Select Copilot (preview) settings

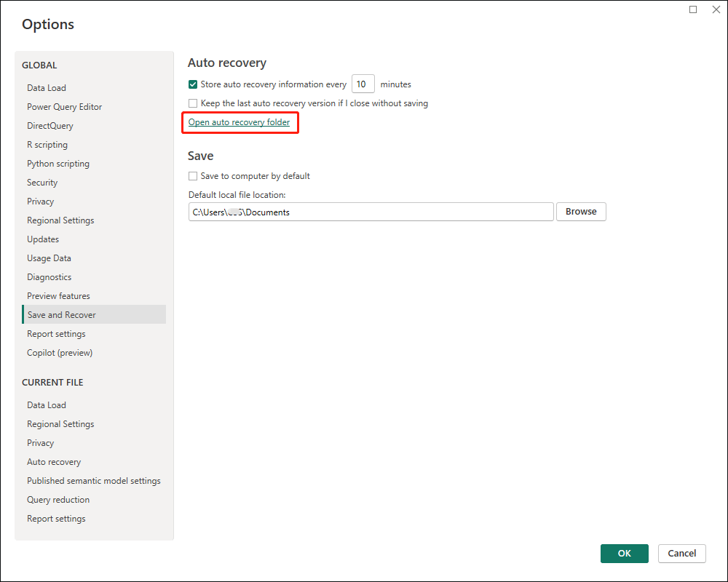coord(59,352)
